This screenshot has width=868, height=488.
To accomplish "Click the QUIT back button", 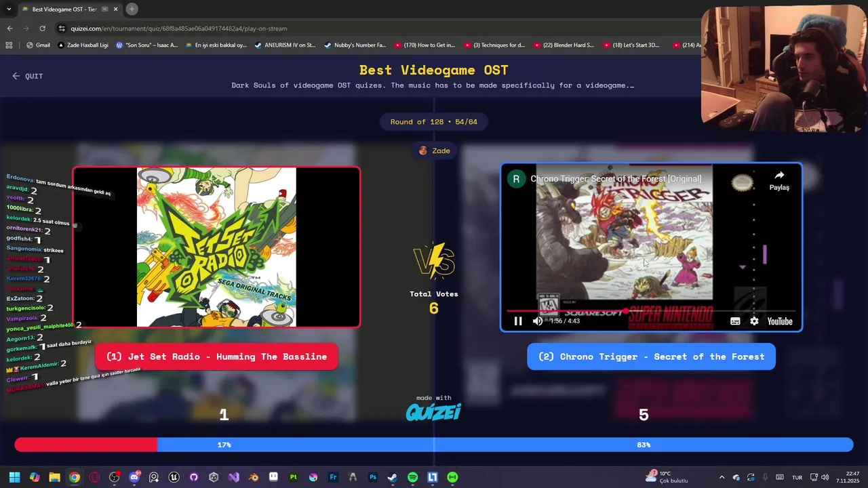I will 28,76.
